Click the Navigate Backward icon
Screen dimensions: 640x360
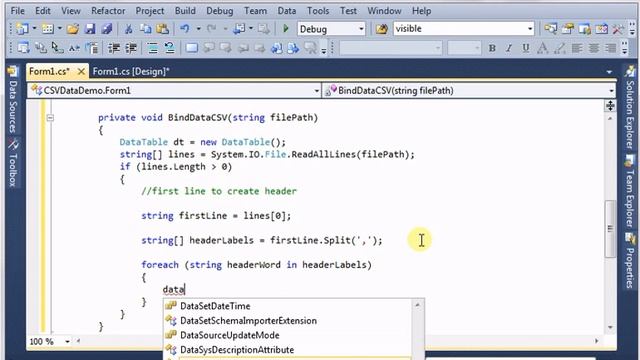pyautogui.click(x=239, y=29)
